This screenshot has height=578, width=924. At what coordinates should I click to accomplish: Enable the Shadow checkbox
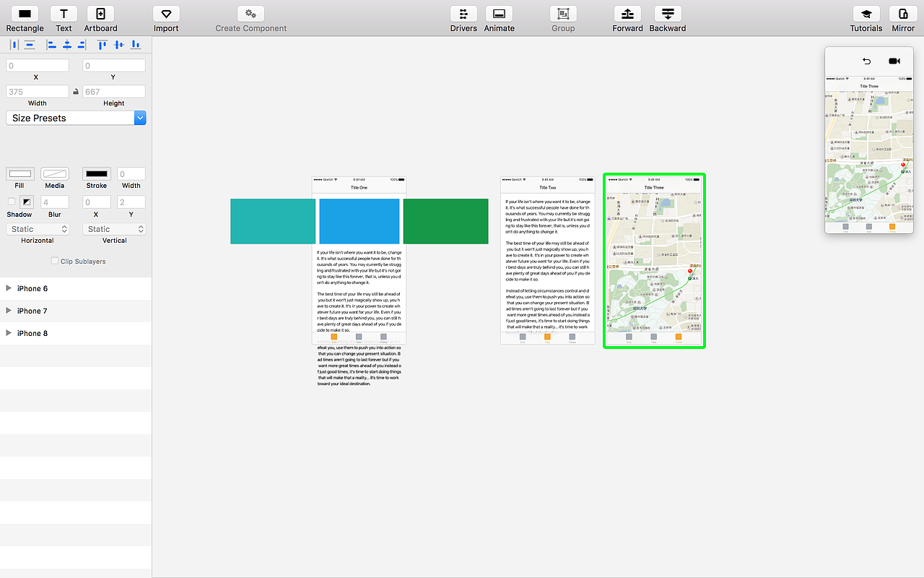pos(11,202)
